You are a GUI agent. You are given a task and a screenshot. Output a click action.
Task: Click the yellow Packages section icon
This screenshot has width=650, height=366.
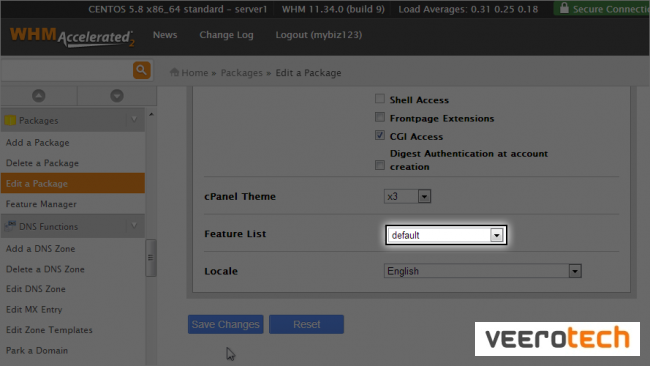tap(10, 120)
